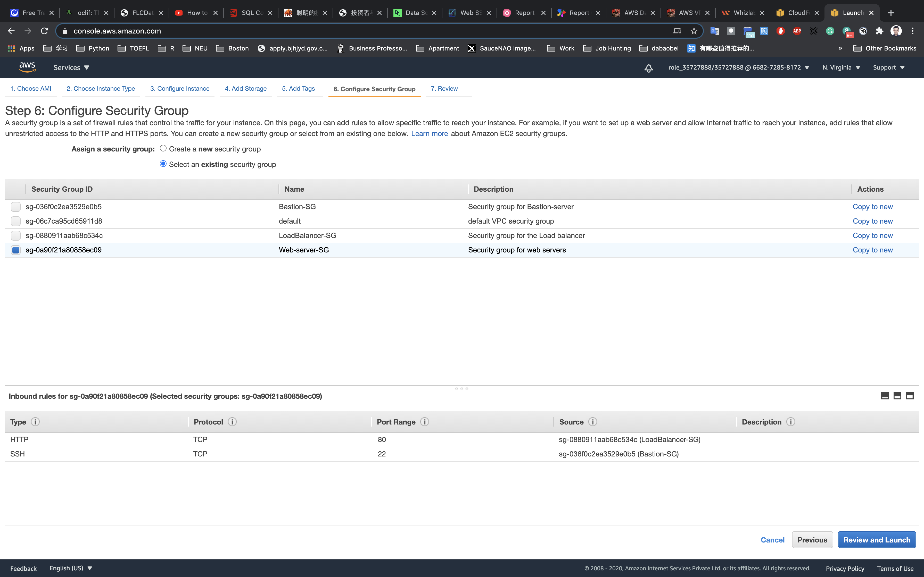Click info icon next to Source column
This screenshot has width=924, height=577.
pos(592,422)
